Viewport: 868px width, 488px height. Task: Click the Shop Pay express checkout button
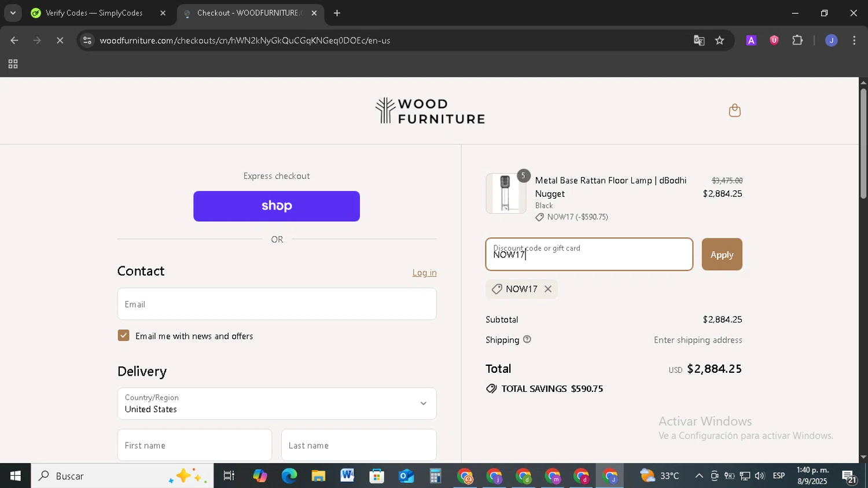[x=277, y=206]
